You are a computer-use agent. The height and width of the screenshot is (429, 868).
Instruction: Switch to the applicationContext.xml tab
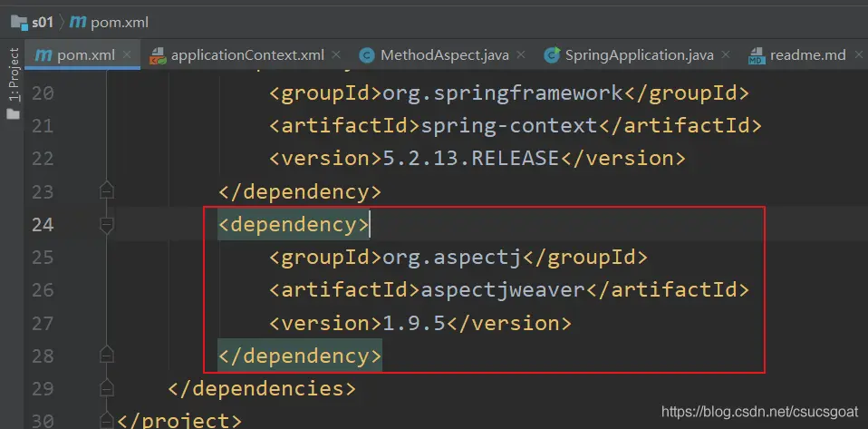[246, 54]
